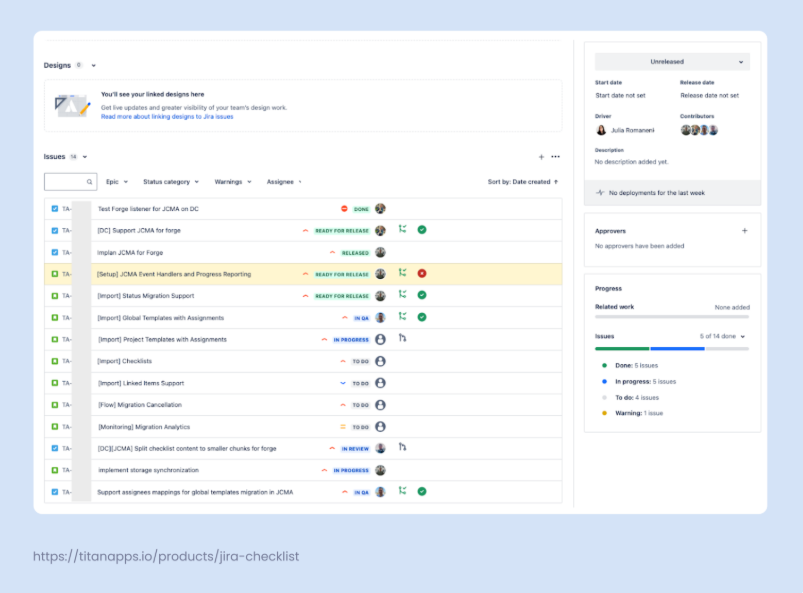803x593 pixels.
Task: Click the failed build icon on JCMA Event Handlers row
Action: click(x=422, y=273)
